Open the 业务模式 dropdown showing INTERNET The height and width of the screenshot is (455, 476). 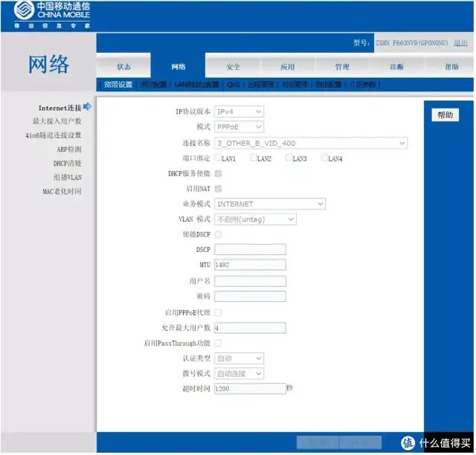point(270,204)
